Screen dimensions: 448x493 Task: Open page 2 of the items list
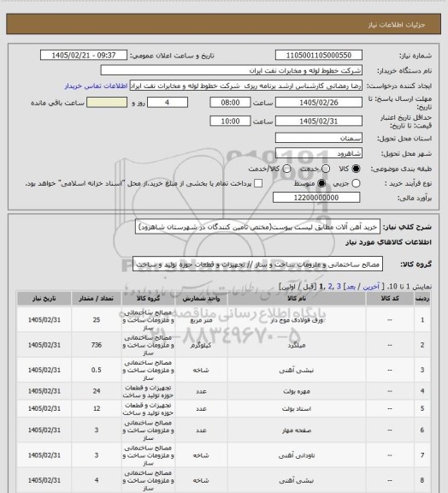[x=330, y=287]
